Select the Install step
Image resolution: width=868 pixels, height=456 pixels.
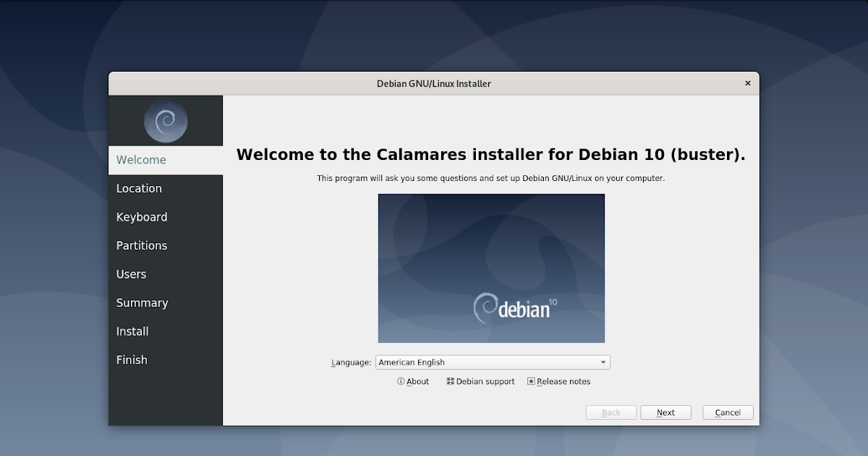(132, 331)
